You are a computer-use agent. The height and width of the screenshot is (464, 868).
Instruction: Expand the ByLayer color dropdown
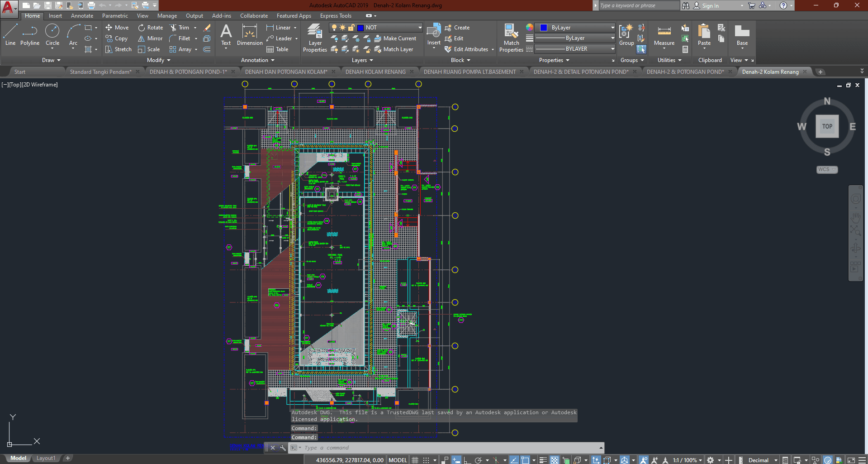612,28
